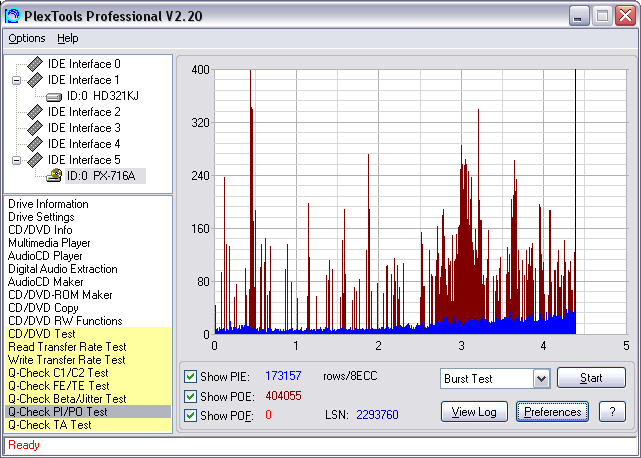Click the IDE Interface 5 chip icon
Image resolution: width=641 pixels, height=458 pixels.
point(36,159)
